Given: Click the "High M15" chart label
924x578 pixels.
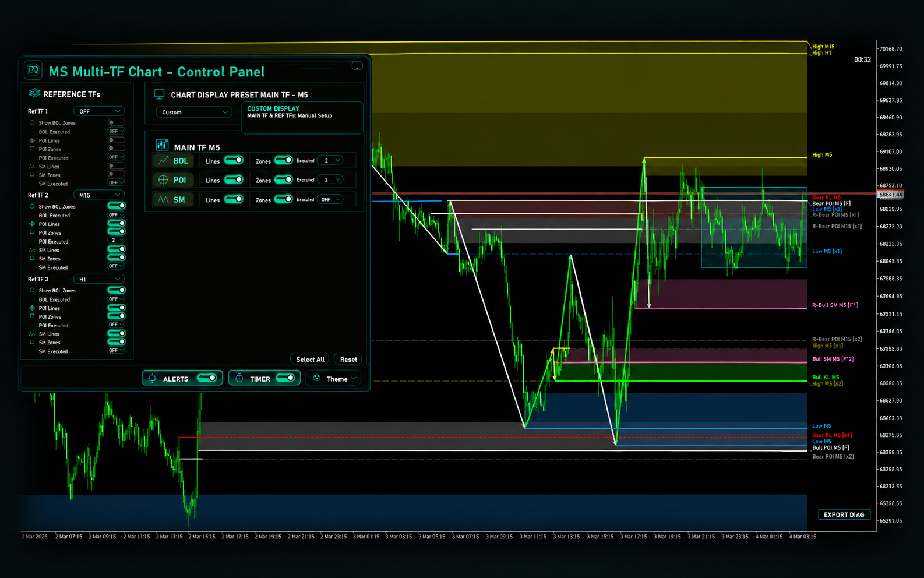Looking at the screenshot, I should tap(823, 47).
